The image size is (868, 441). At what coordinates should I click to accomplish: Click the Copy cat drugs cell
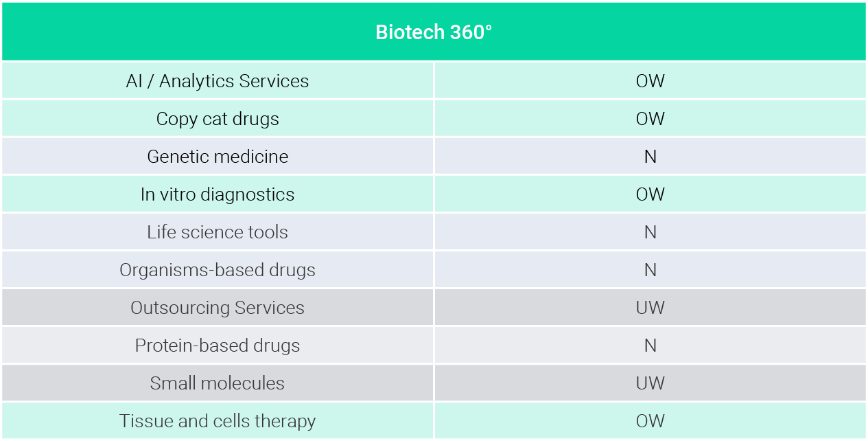click(218, 119)
